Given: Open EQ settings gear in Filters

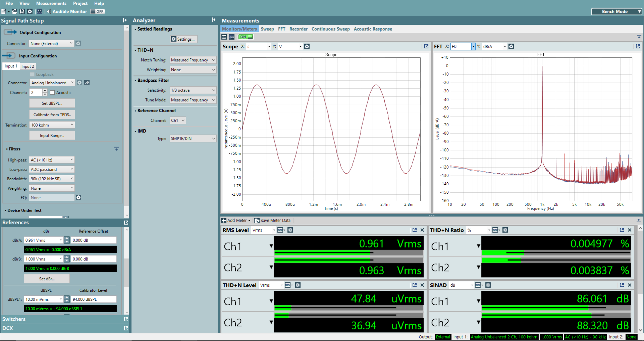Looking at the screenshot, I should pyautogui.click(x=78, y=197).
